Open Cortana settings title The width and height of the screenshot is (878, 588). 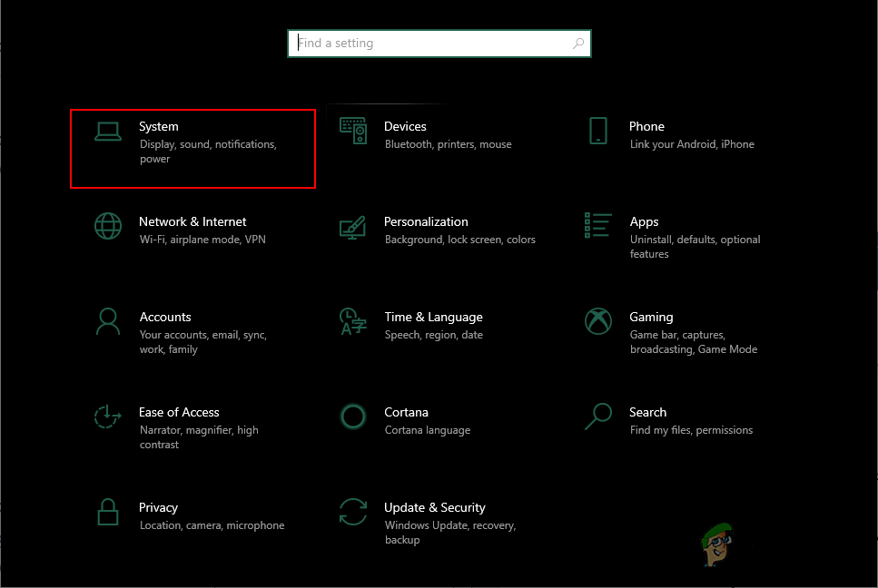(406, 412)
